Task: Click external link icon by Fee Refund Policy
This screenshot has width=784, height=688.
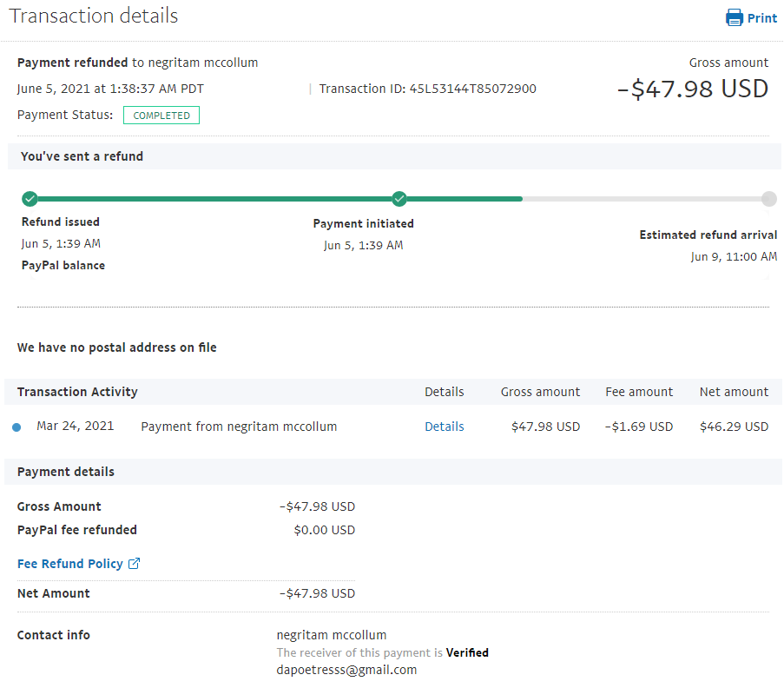Action: [x=134, y=564]
